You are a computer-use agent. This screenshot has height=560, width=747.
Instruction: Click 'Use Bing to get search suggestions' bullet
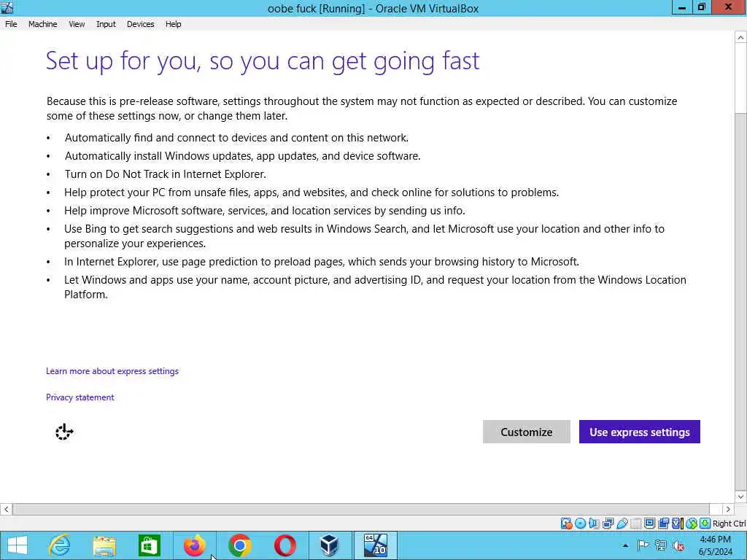click(365, 236)
